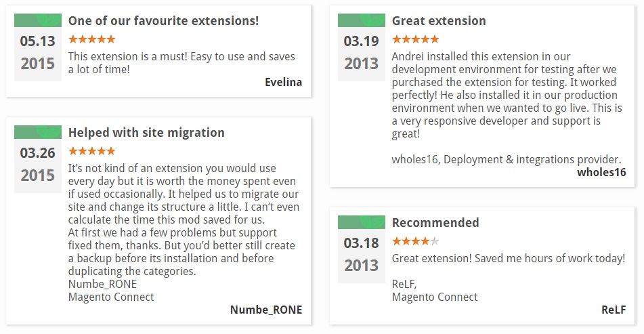
Task: Open the "One of our favourite extensions!" review title
Action: point(163,20)
